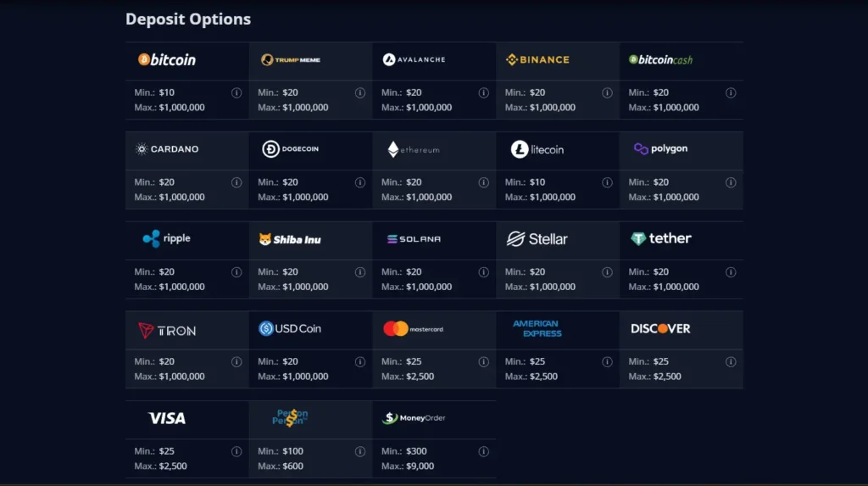This screenshot has width=868, height=486.
Task: Select the Trump Meme deposit logo
Action: tap(291, 60)
